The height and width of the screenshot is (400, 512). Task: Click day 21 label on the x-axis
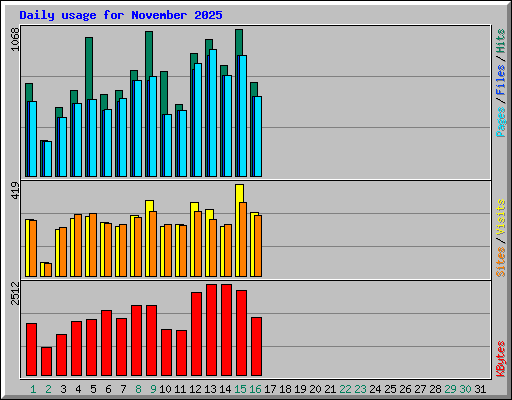[x=330, y=389]
